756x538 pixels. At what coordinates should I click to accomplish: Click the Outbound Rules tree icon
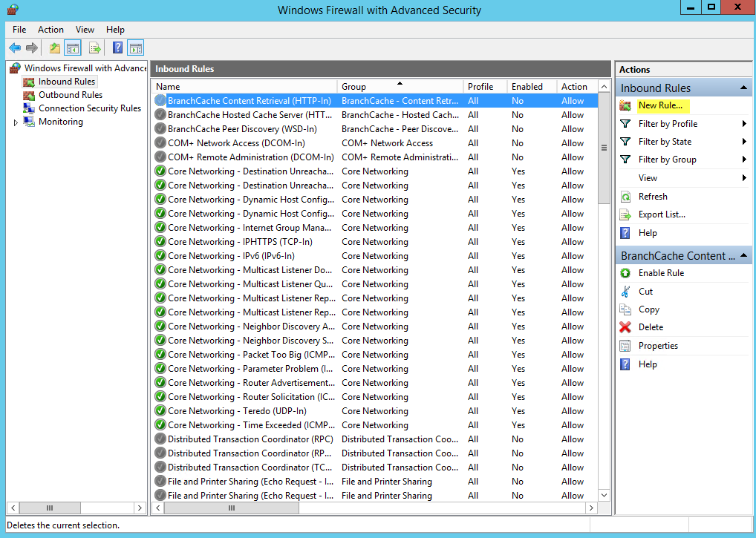30,96
